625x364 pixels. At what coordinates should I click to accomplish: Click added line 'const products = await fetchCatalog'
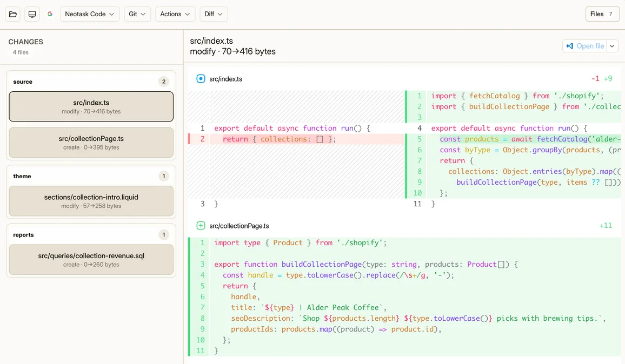(x=514, y=139)
